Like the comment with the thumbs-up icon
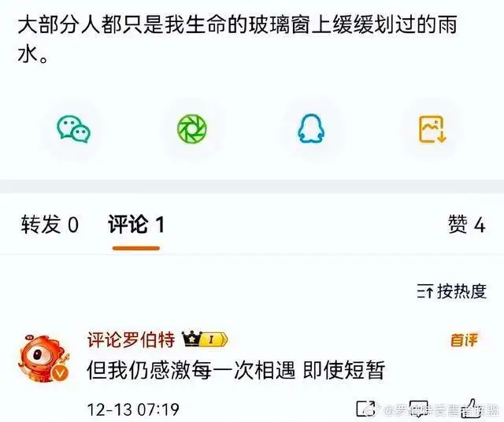The height and width of the screenshot is (422, 504). coord(470,408)
